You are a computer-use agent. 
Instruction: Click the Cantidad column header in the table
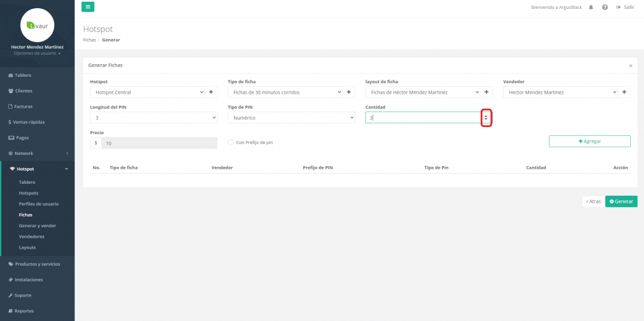536,167
